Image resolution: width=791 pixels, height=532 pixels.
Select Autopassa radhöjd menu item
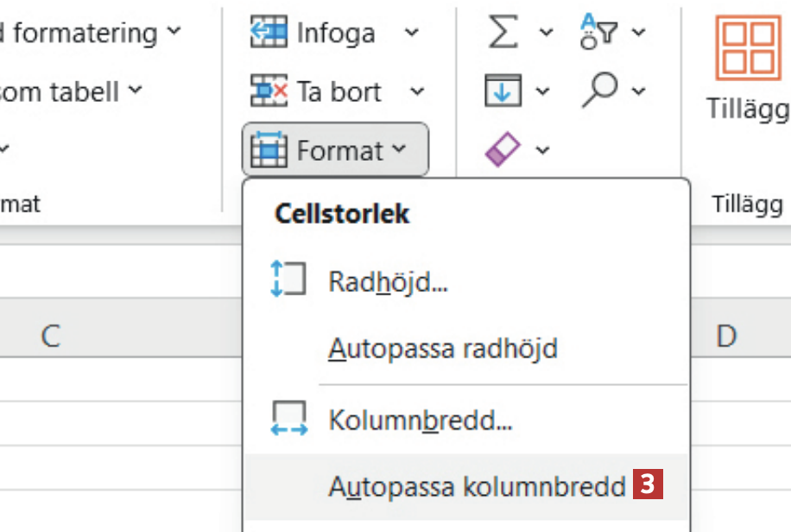coord(442,349)
